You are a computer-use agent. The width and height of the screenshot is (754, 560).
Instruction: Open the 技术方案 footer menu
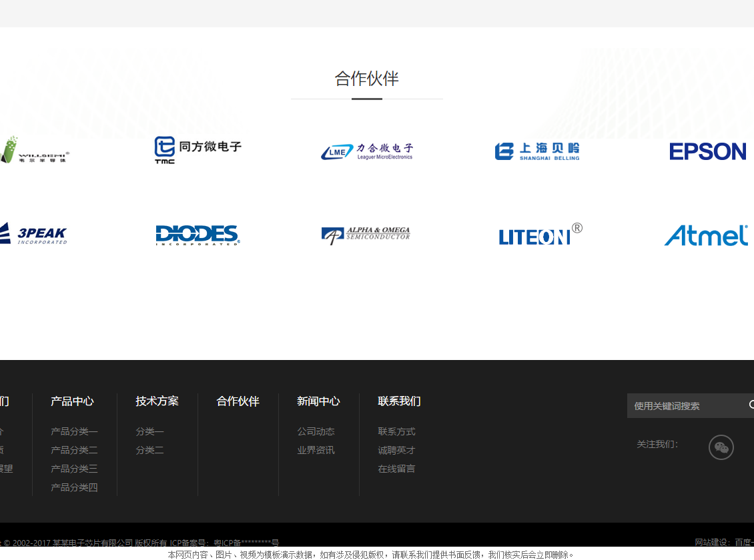(x=157, y=401)
